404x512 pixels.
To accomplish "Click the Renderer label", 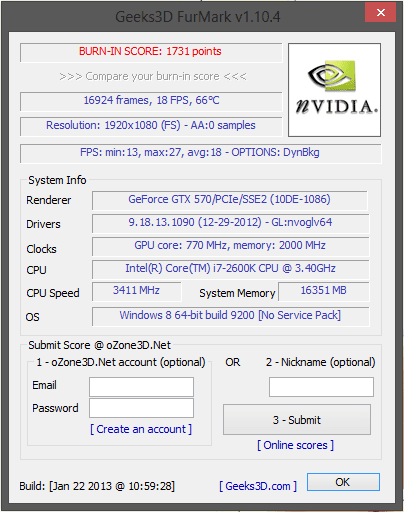I will click(x=49, y=200).
